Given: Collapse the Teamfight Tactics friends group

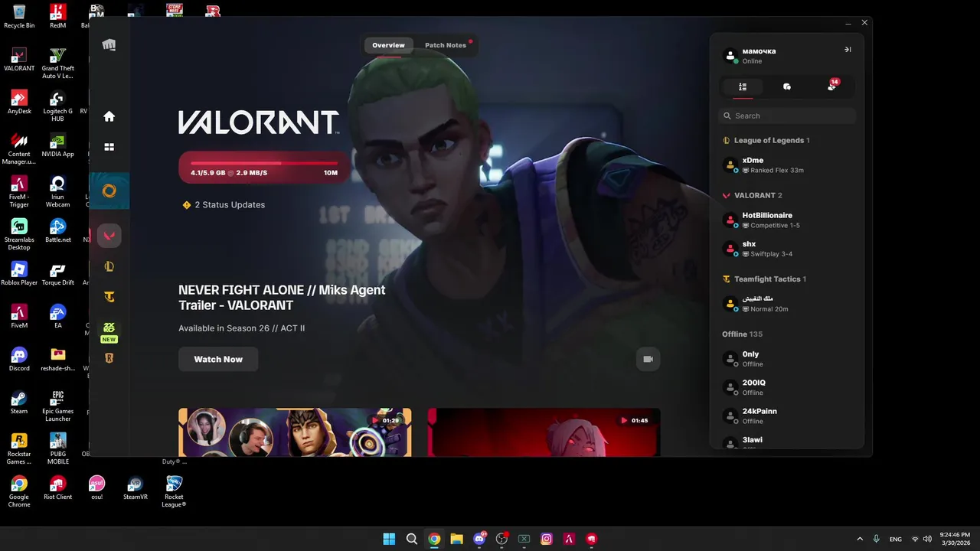Looking at the screenshot, I should click(x=765, y=279).
